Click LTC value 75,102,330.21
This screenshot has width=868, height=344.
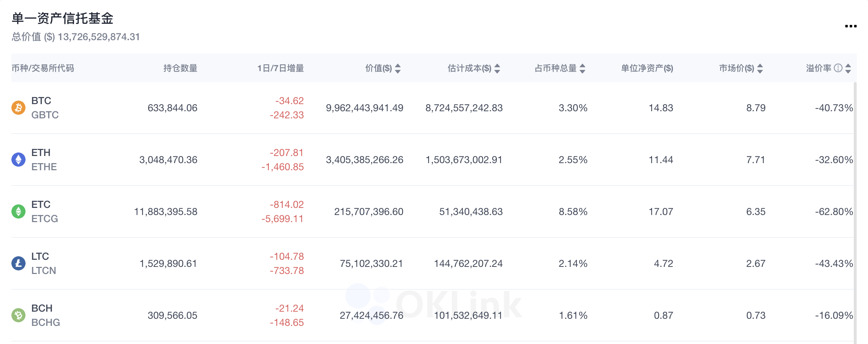(x=371, y=263)
